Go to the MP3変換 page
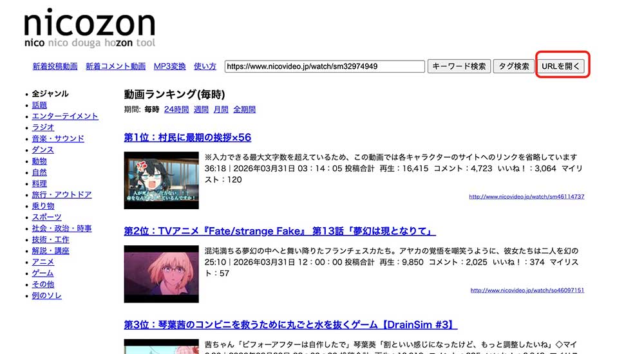Viewport: 644px width, 354px height. (169, 66)
